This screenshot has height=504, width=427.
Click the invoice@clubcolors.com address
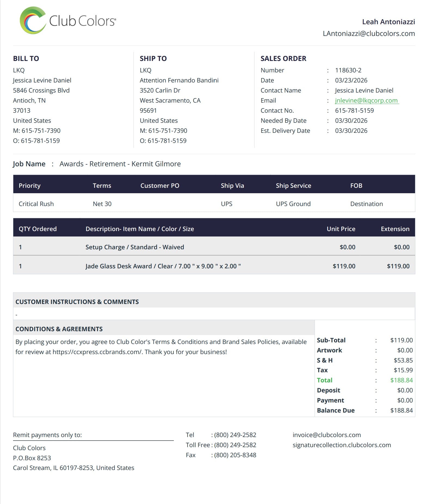(327, 435)
